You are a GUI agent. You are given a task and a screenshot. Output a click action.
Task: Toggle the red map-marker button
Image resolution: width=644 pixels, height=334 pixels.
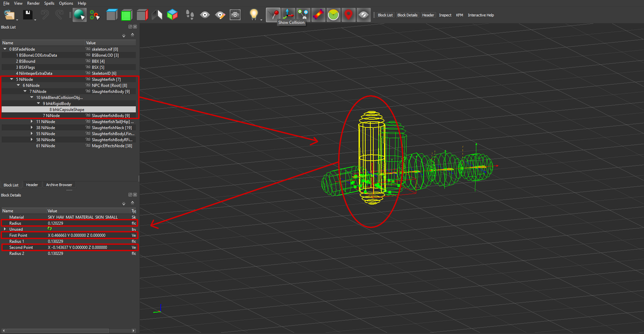348,15
